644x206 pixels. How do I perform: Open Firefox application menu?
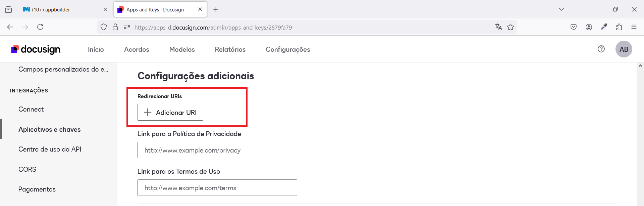pyautogui.click(x=634, y=27)
